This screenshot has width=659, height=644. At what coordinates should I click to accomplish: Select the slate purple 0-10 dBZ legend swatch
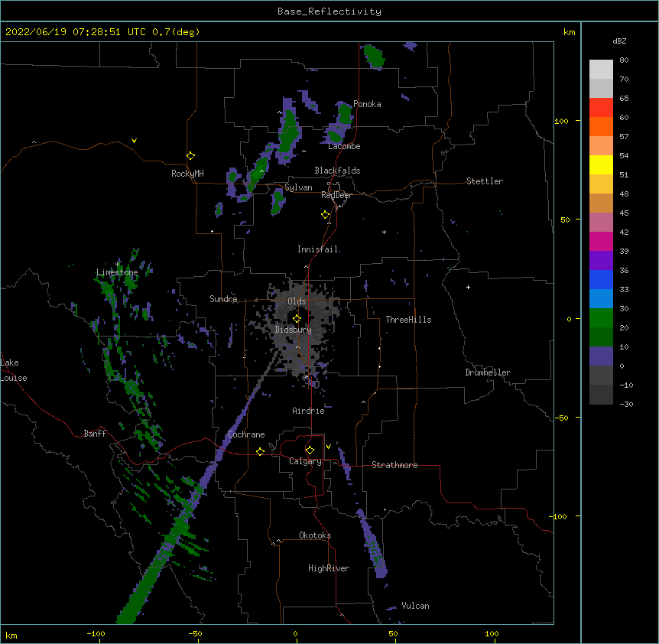click(x=601, y=356)
